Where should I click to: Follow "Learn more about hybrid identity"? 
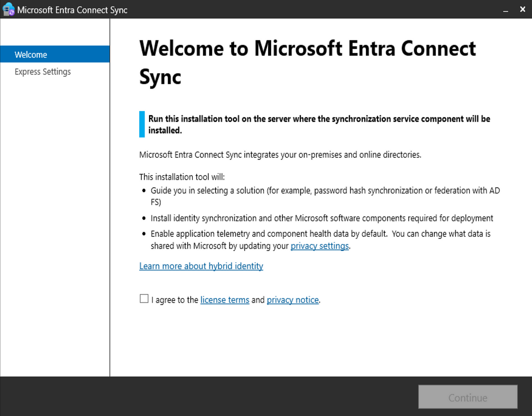[201, 266]
